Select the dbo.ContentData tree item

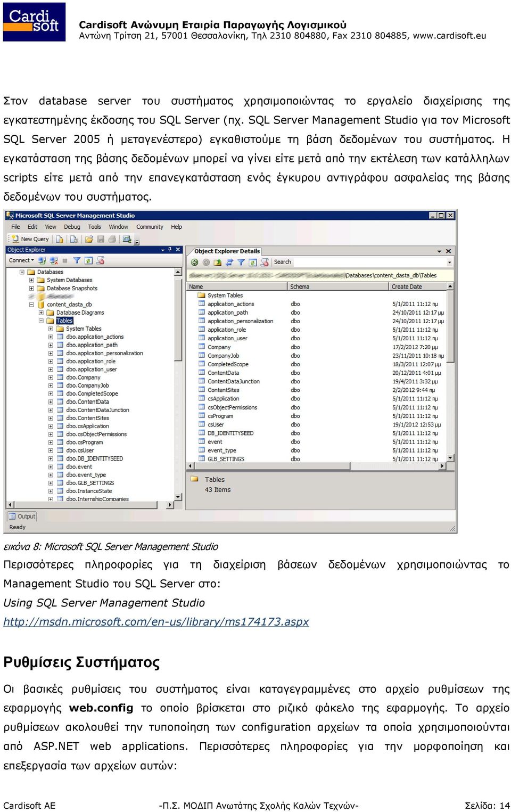[x=87, y=402]
